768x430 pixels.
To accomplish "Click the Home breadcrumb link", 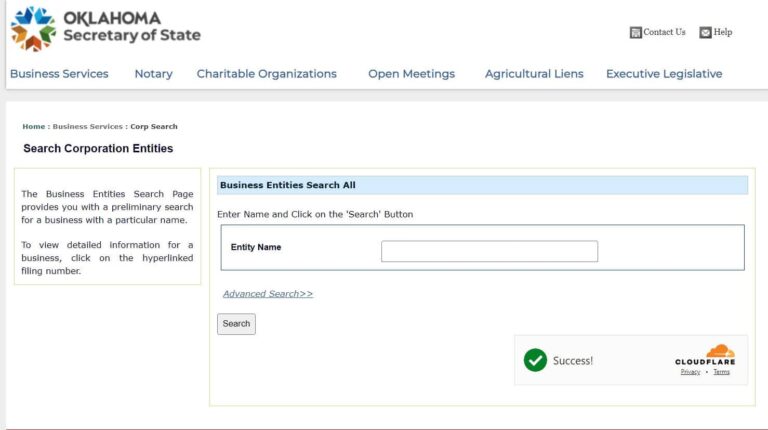I will (x=33, y=127).
